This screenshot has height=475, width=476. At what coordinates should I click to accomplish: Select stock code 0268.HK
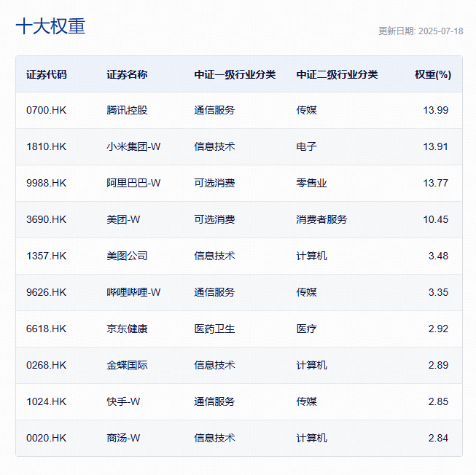(x=46, y=365)
